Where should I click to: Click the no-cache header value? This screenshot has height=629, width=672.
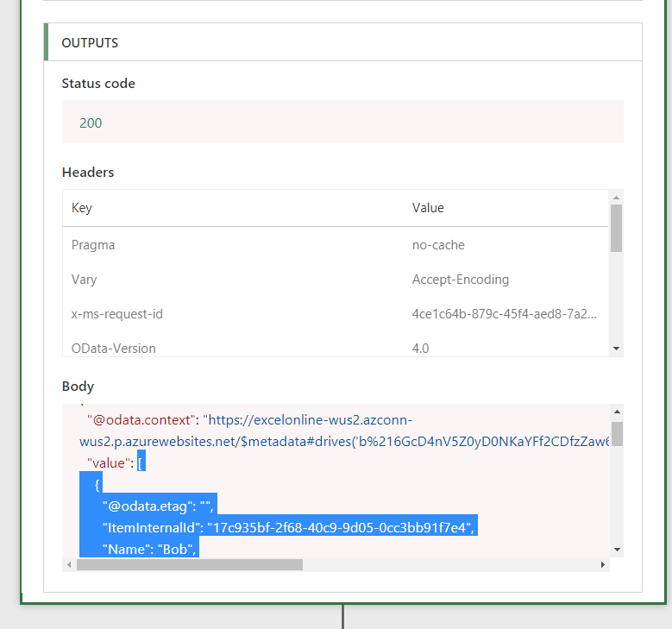pos(438,245)
